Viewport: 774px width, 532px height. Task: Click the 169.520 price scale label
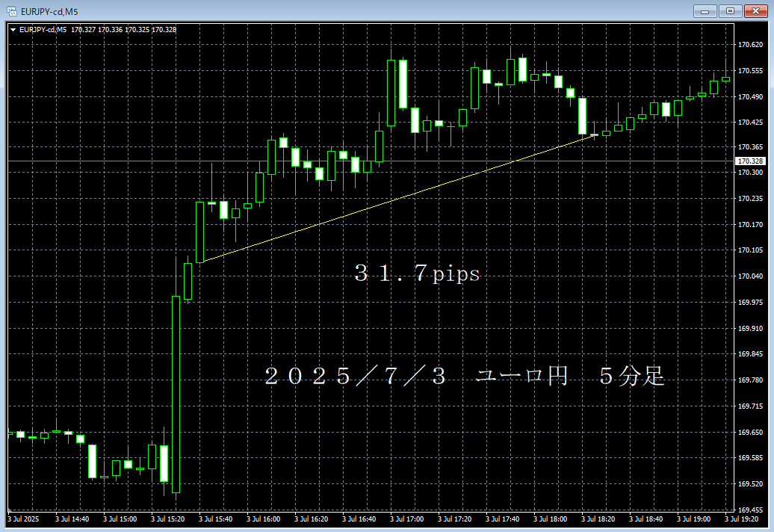point(750,483)
